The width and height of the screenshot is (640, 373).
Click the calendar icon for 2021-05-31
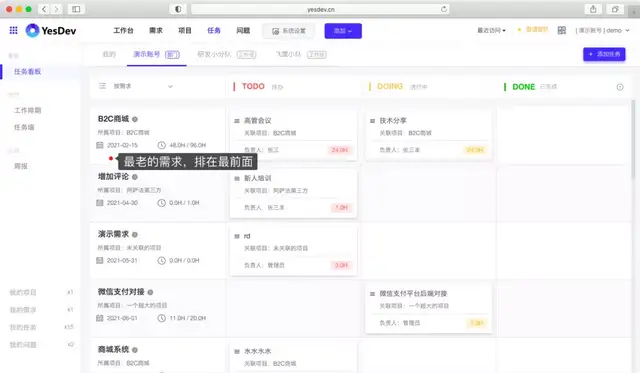click(100, 260)
